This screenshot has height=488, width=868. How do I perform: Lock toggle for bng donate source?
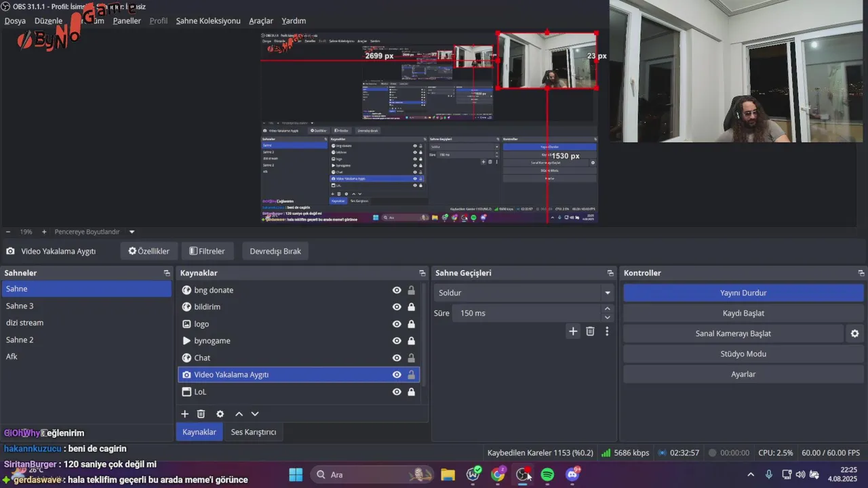(411, 290)
